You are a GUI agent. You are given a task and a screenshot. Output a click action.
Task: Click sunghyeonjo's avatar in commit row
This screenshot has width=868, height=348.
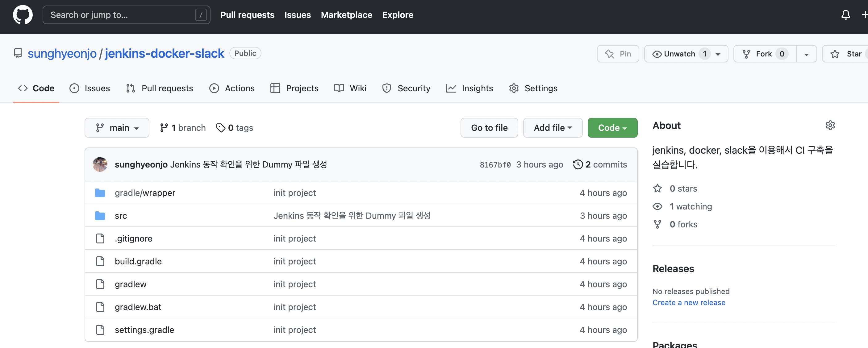[100, 164]
